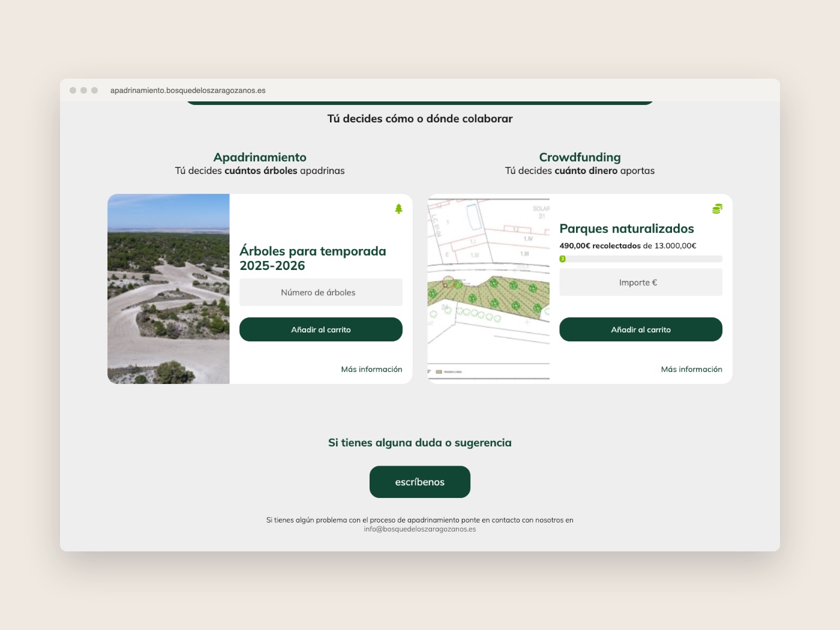Click the green tree icon on Árboles card
The width and height of the screenshot is (840, 630).
[398, 209]
